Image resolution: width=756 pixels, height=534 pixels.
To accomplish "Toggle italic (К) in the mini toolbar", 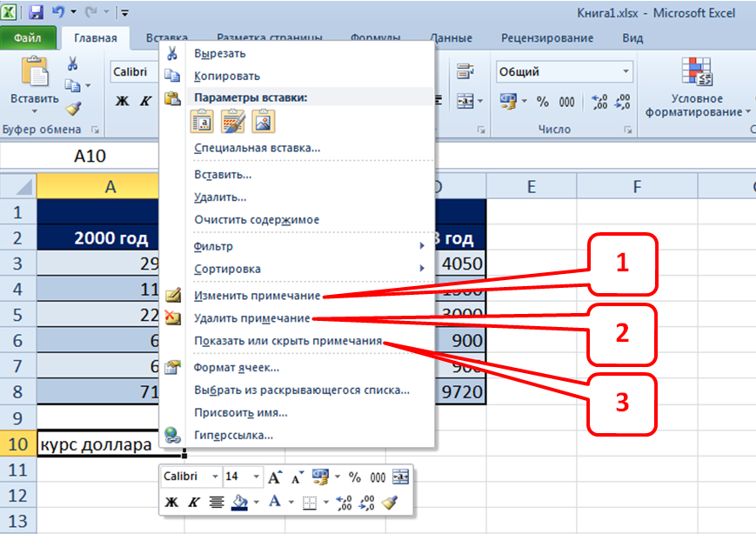I will (194, 502).
